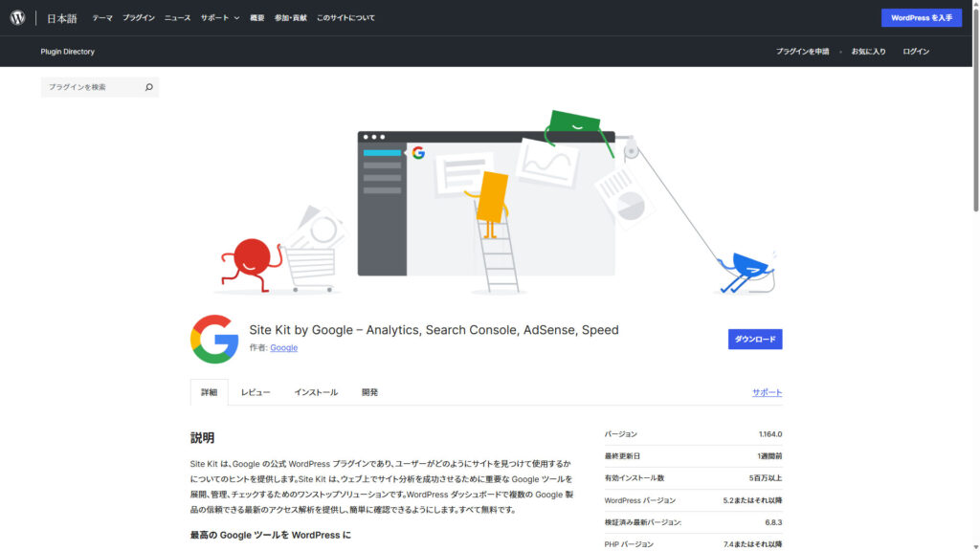Open the テーマ menu item
Viewport: 980px width, 551px height.
(102, 18)
